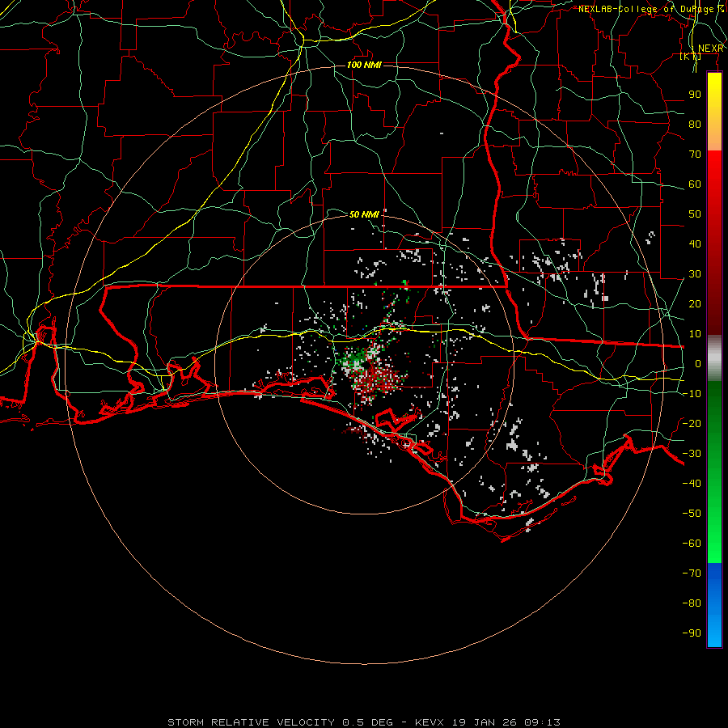Click the -10 value on velocity scale
The height and width of the screenshot is (728, 728).
coord(692,394)
